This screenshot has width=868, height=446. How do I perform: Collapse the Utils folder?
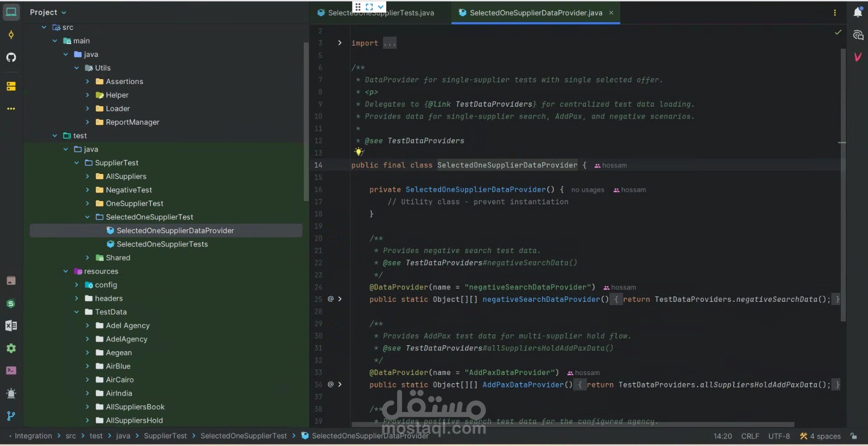coord(76,68)
